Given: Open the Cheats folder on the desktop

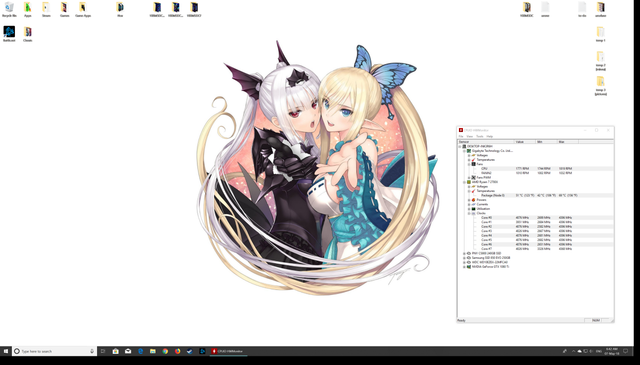Looking at the screenshot, I should pyautogui.click(x=27, y=34).
